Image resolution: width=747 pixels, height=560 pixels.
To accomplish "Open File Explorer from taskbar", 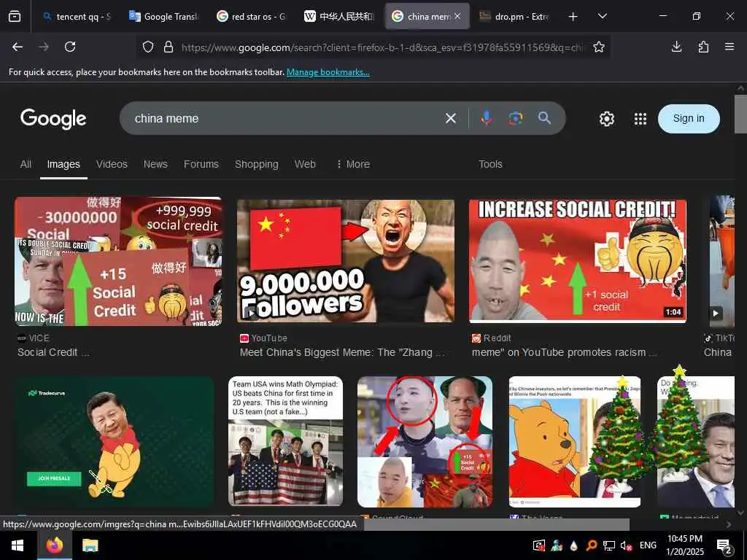I will point(90,545).
